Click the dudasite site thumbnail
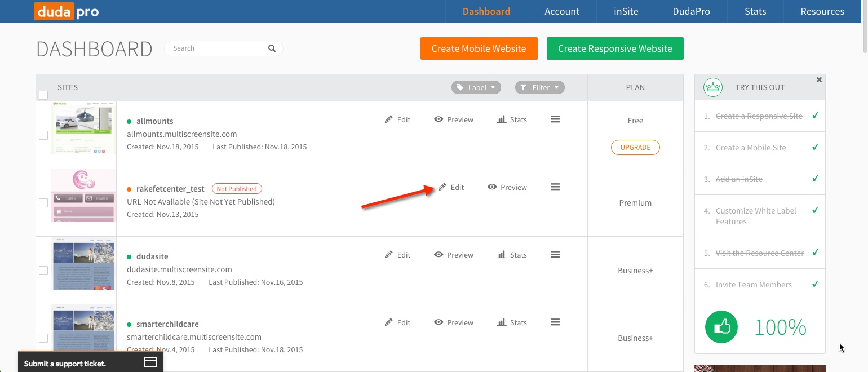The height and width of the screenshot is (372, 868). point(84,263)
